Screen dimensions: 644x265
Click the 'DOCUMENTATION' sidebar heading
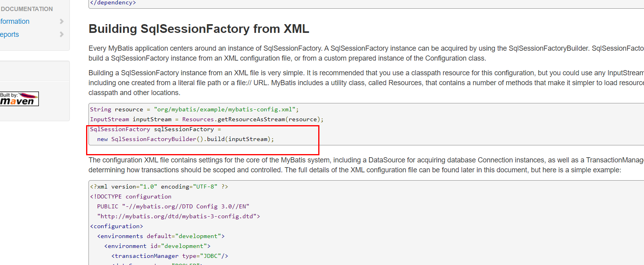[27, 9]
